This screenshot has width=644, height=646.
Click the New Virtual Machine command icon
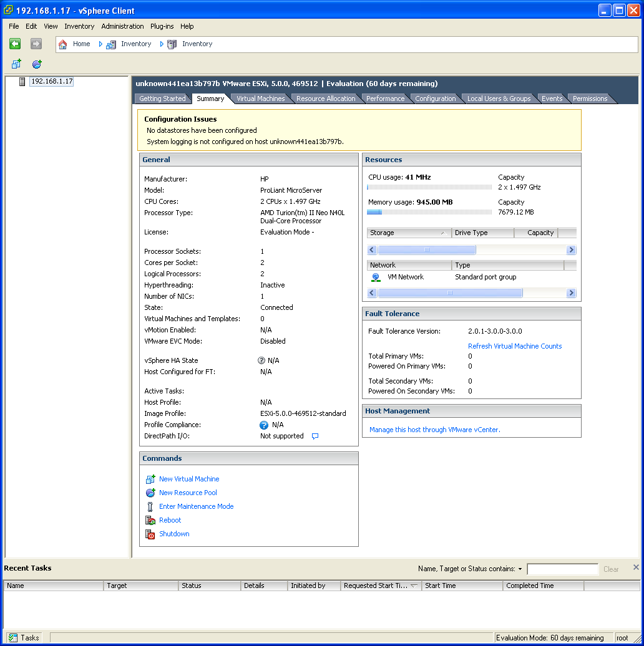(150, 479)
